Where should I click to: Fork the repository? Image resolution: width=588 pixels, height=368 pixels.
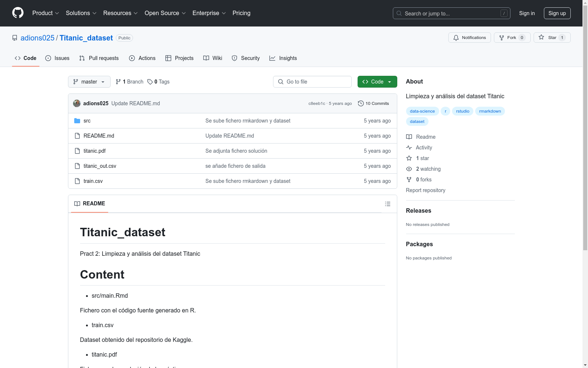pos(512,38)
